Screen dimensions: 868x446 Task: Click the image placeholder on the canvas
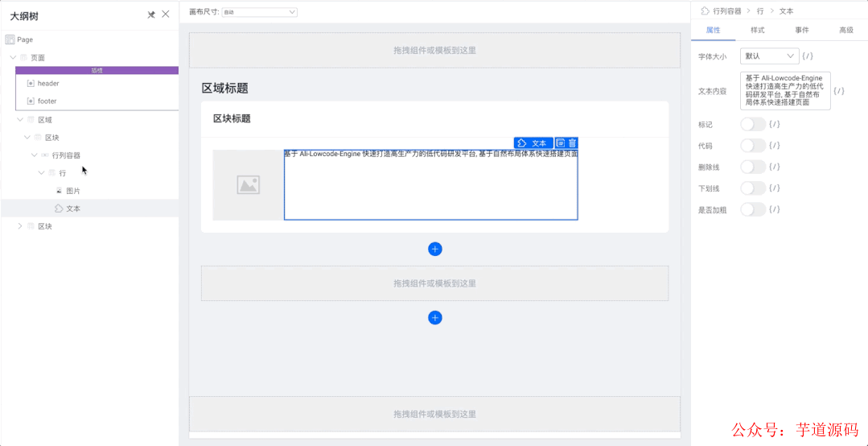click(249, 184)
